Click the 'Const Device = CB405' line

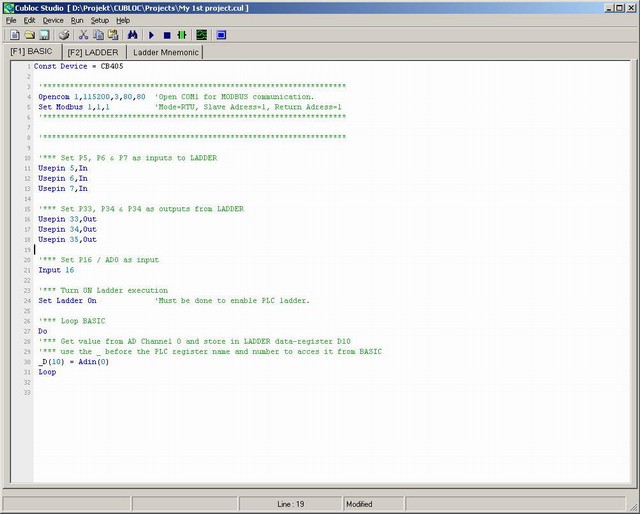(78, 66)
